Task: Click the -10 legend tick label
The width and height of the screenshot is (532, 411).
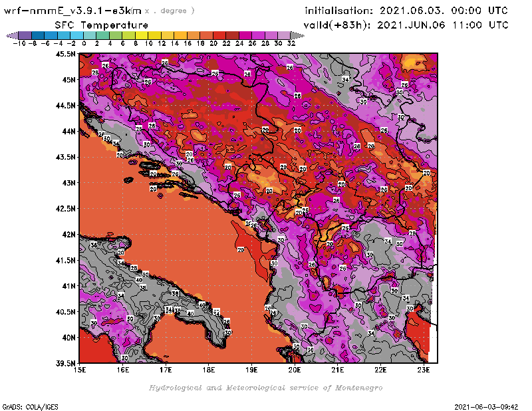Action: [x=19, y=43]
